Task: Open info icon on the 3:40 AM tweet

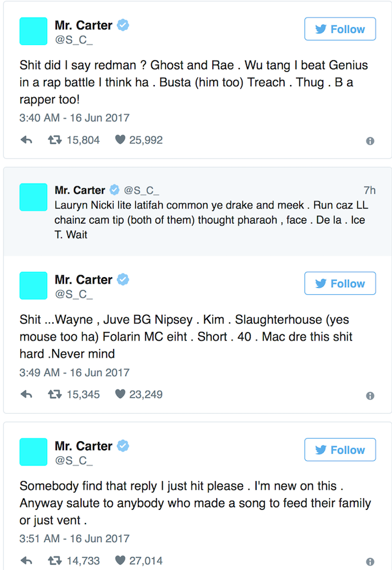Action: 370,141
